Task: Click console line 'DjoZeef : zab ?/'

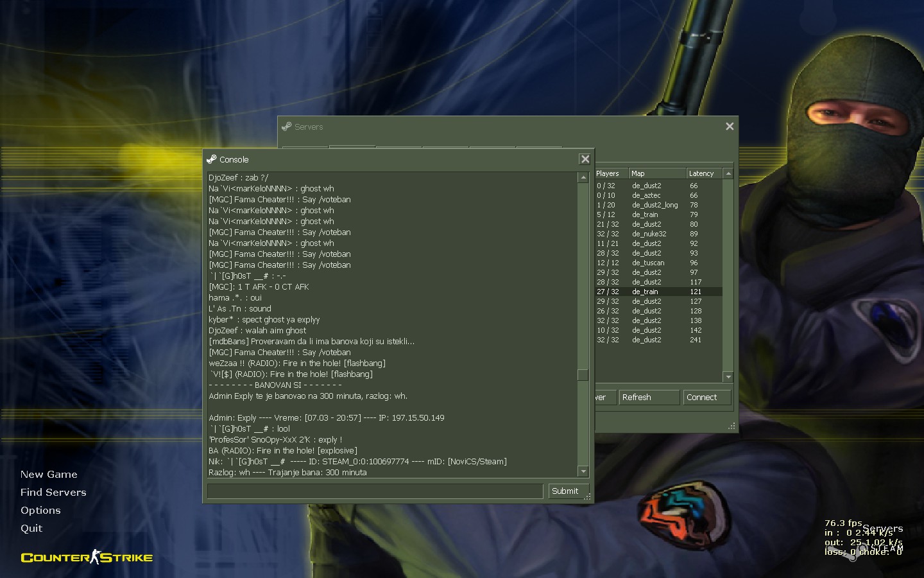Action: [239, 178]
